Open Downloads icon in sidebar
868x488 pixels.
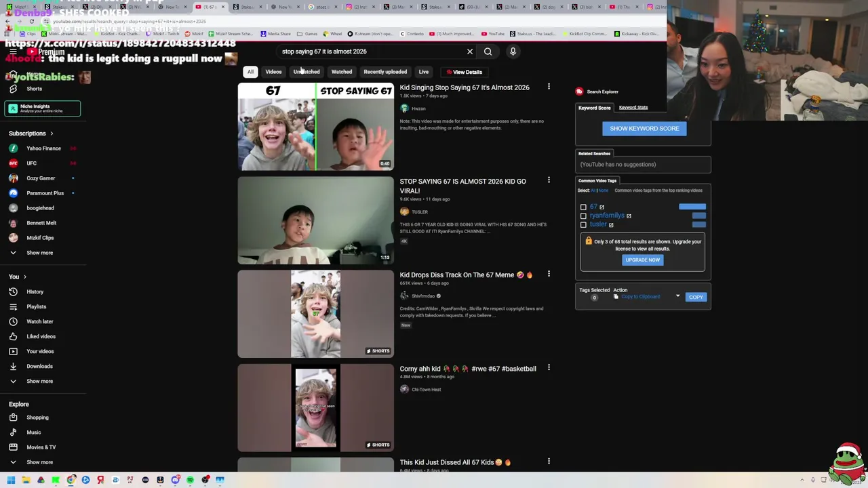(x=13, y=366)
